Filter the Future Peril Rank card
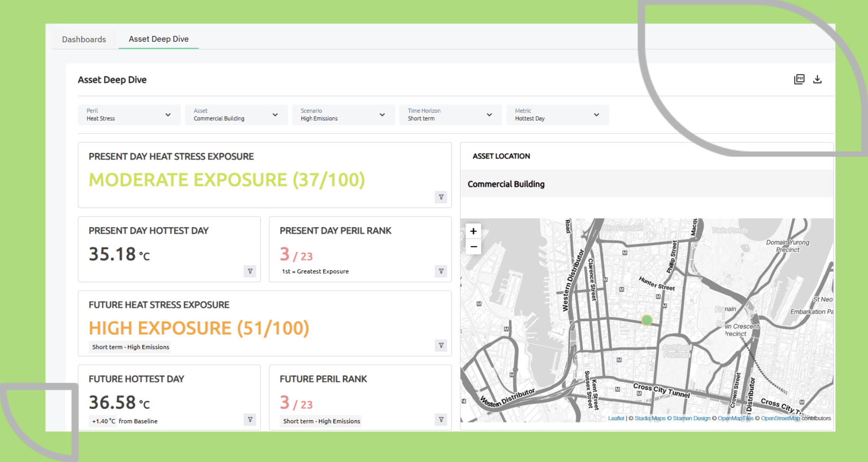The image size is (868, 462). [441, 419]
